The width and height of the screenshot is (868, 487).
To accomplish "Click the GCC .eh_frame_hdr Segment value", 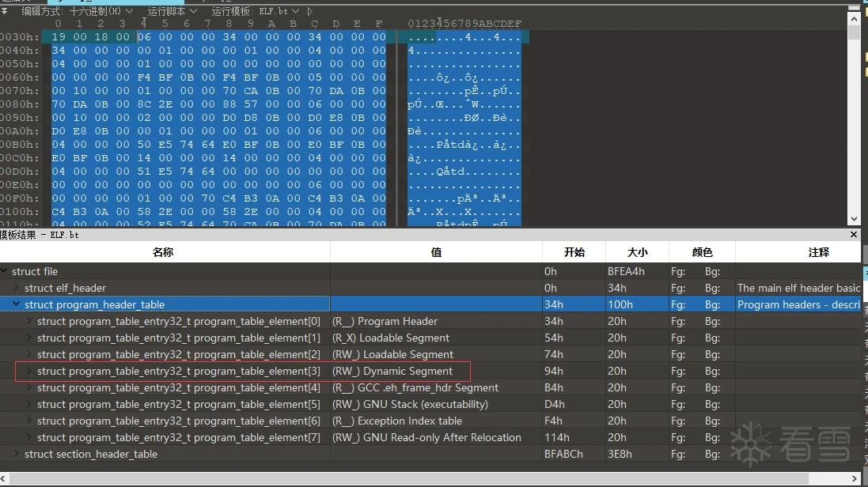I will [415, 387].
